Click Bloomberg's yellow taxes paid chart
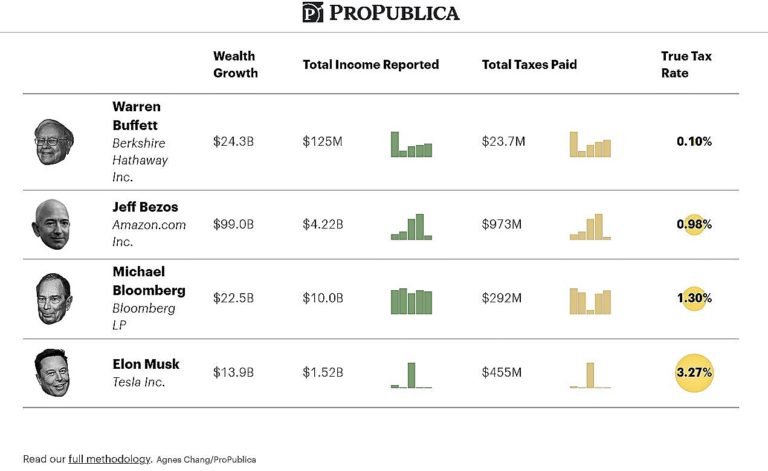The height and width of the screenshot is (471, 768). (x=590, y=301)
